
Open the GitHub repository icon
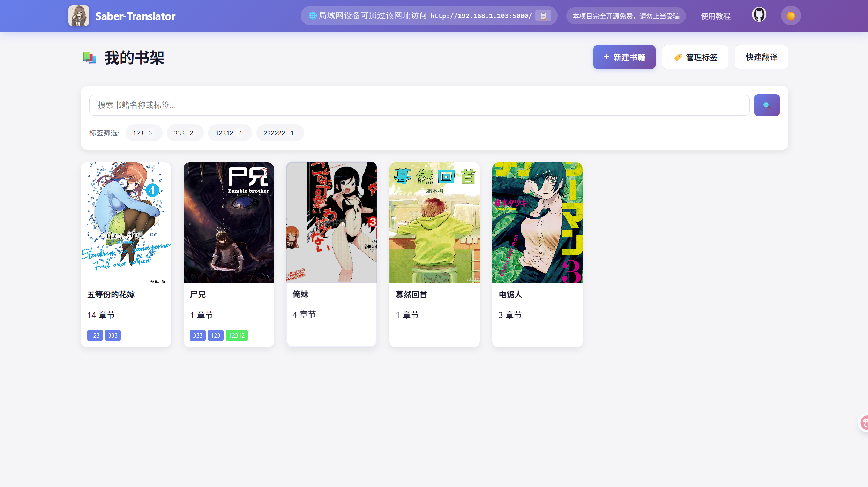point(759,15)
